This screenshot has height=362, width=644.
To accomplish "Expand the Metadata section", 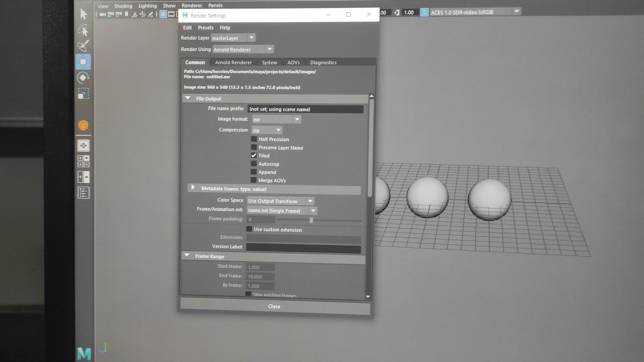I will tap(193, 188).
